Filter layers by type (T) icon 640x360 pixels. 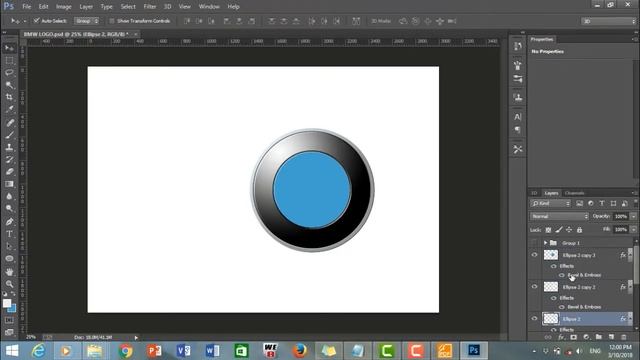pos(602,203)
